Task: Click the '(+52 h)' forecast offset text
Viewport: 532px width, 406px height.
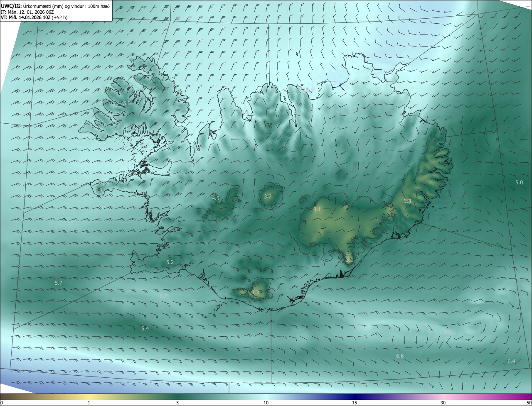Action: (x=60, y=17)
